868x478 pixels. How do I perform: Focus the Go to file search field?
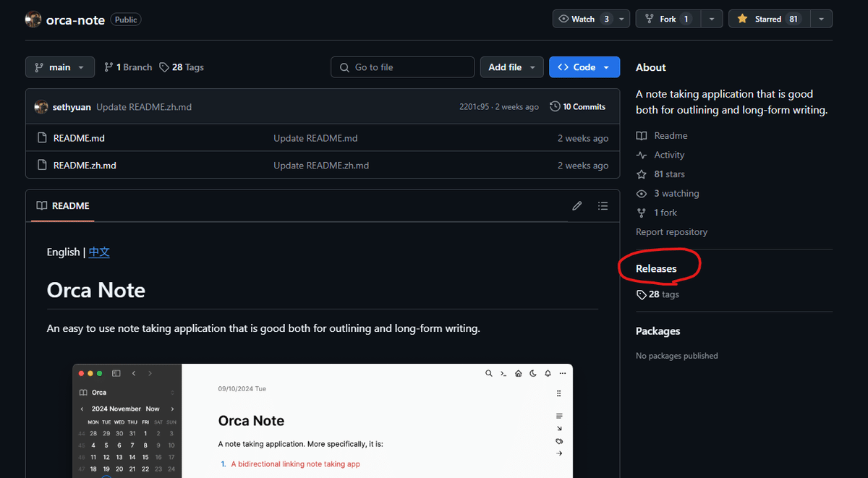403,67
